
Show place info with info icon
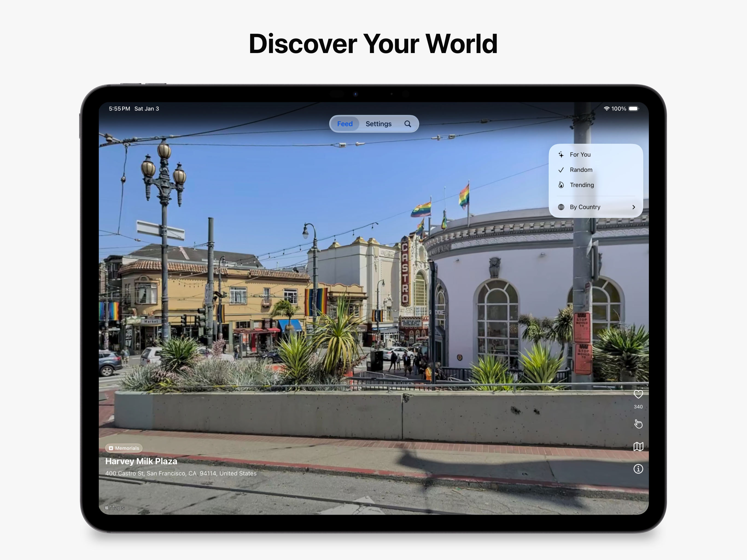click(638, 469)
